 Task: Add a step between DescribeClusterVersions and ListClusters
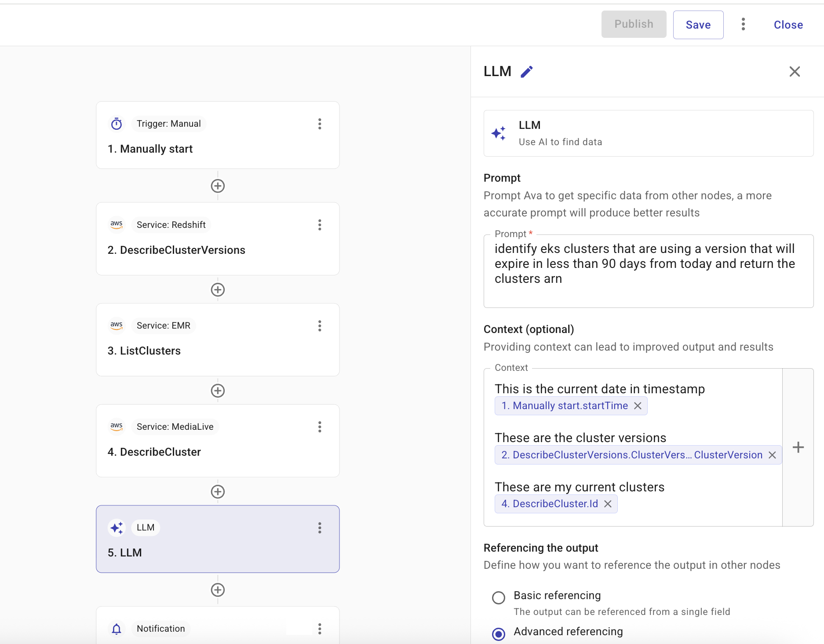pos(218,290)
